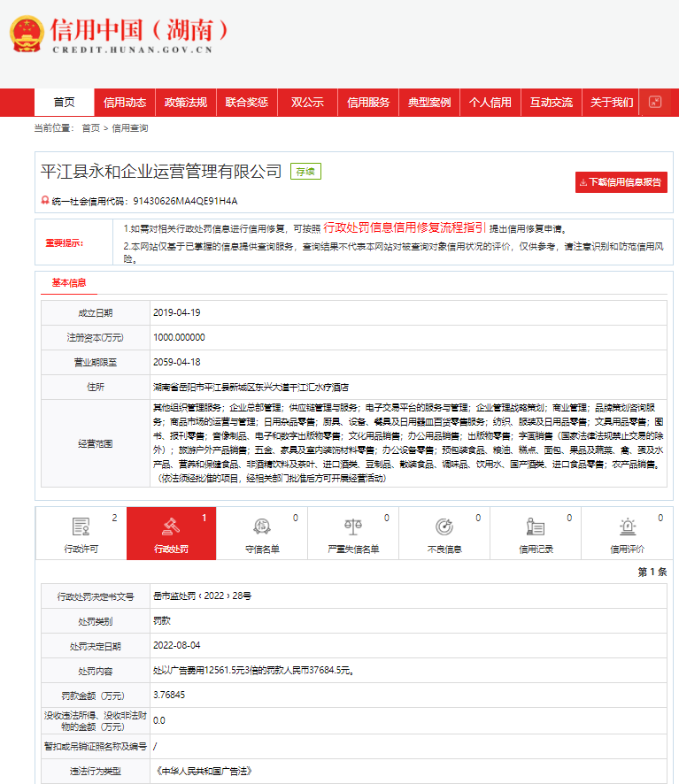Screen dimensions: 679x784
Task: Open 政策法规 menu item
Action: pyautogui.click(x=186, y=102)
